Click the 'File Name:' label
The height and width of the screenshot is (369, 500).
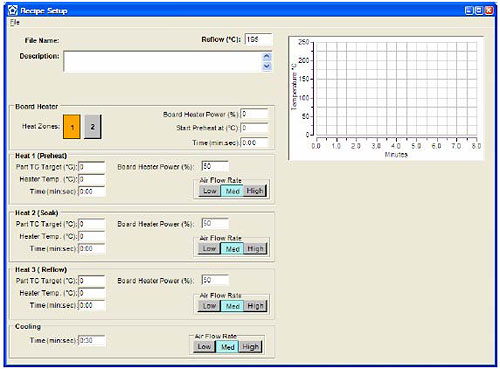point(42,40)
